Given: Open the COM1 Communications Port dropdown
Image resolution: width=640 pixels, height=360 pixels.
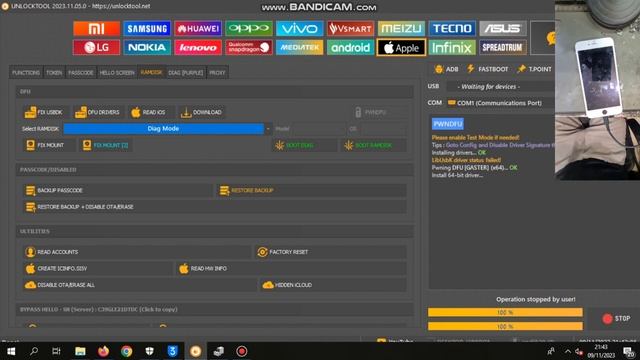Looking at the screenshot, I should [x=500, y=103].
